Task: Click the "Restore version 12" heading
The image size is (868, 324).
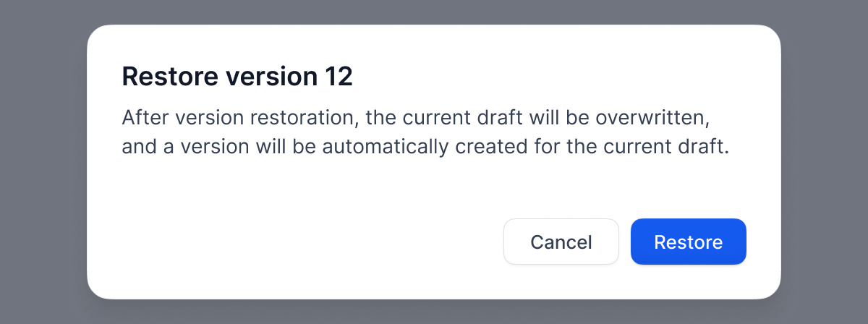Action: pos(237,77)
